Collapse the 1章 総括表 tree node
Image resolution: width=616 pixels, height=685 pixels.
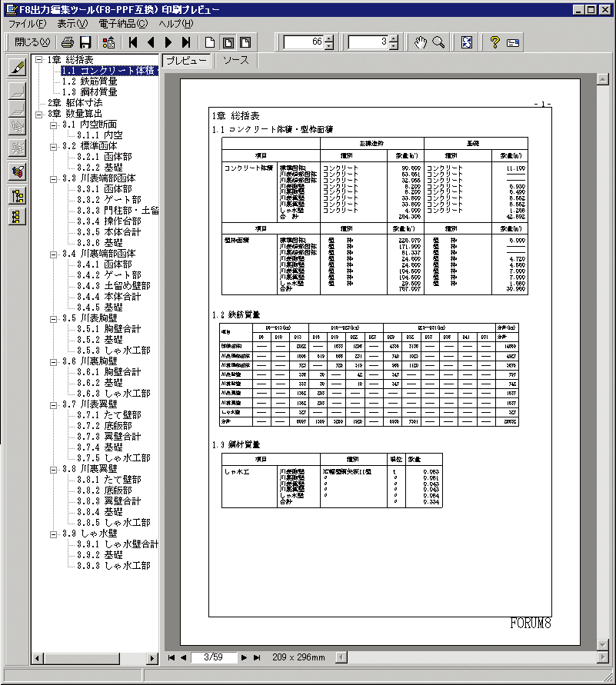coord(39,60)
